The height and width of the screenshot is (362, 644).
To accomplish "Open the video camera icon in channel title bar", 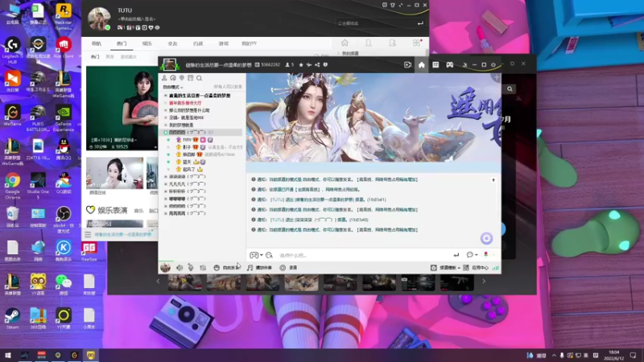I will point(407,65).
